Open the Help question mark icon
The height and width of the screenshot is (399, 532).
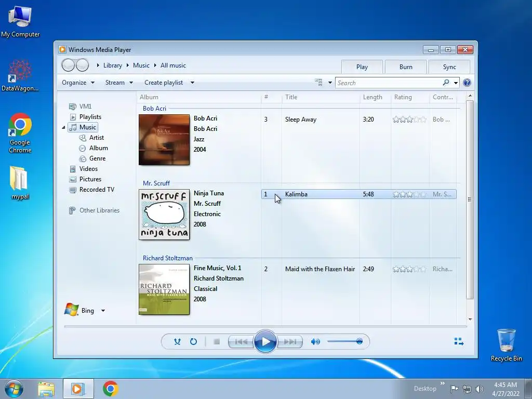tap(467, 83)
